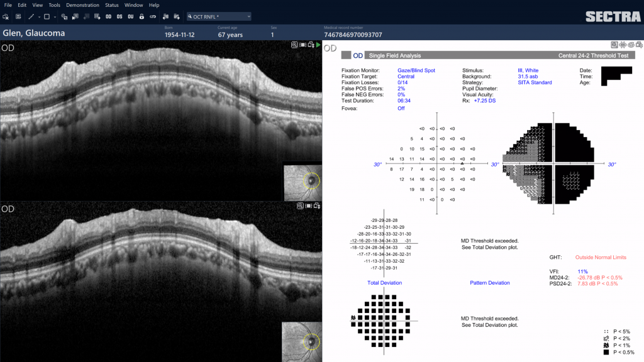Screen dimensions: 644x362
Task: Play the top OCT image cine
Action: click(318, 45)
